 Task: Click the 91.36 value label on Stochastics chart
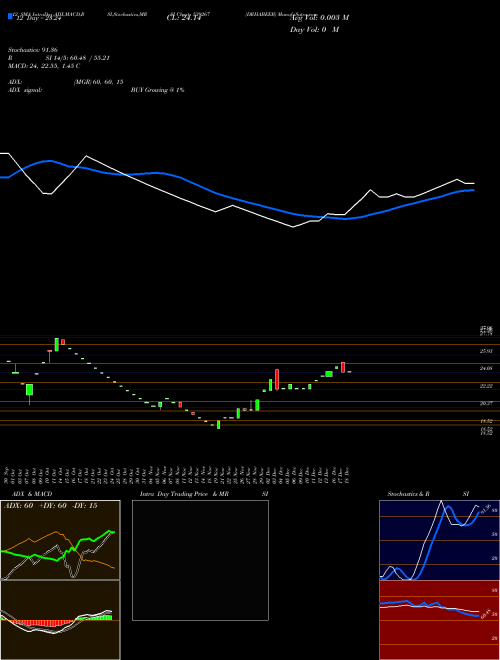[x=488, y=508]
